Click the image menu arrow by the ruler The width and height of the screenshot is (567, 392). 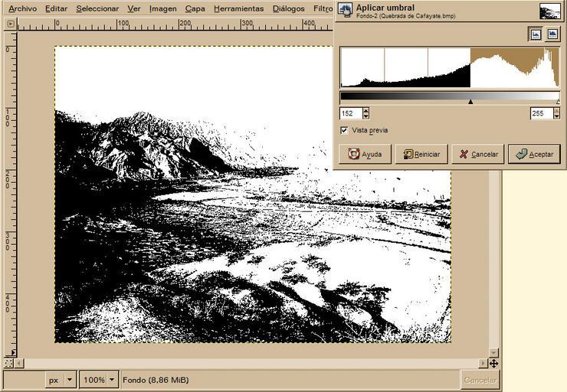point(10,24)
